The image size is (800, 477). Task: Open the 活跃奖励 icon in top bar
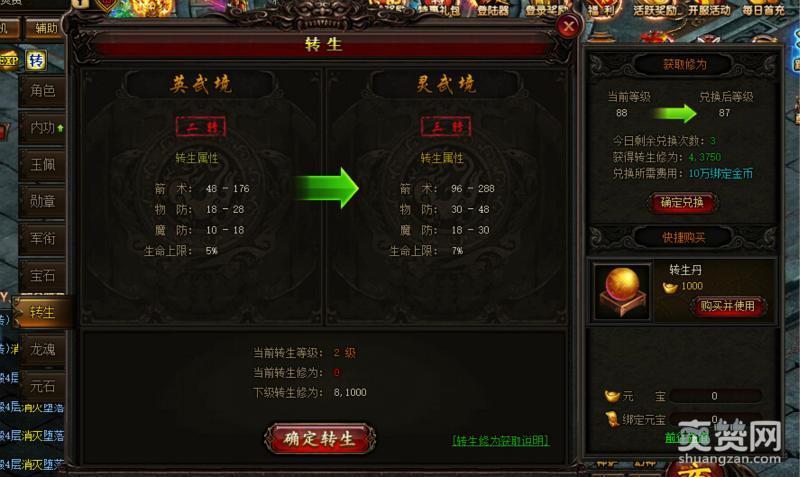click(655, 9)
